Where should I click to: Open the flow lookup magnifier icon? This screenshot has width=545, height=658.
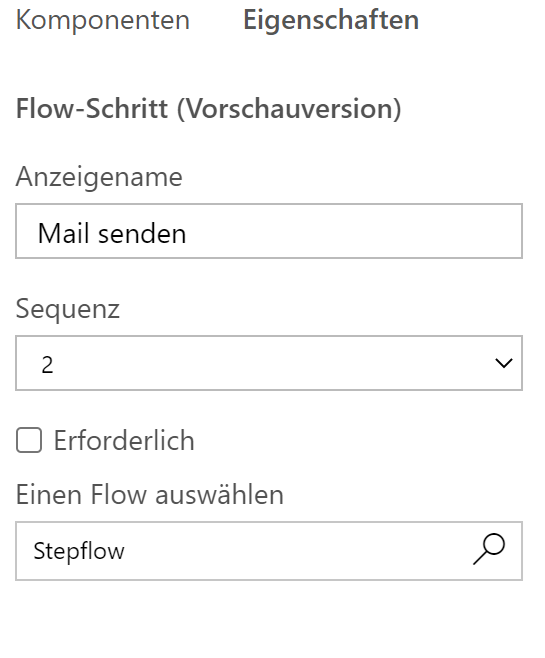489,549
